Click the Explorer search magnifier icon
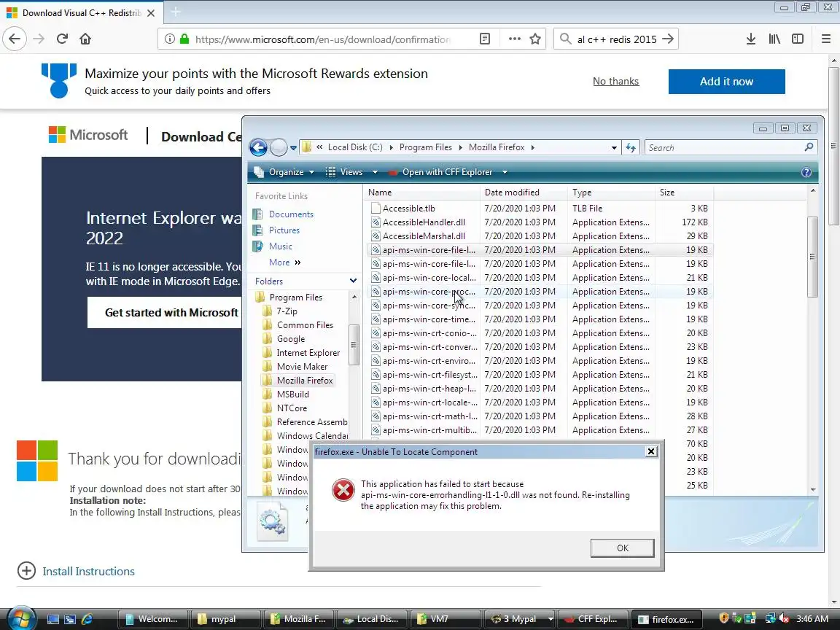The height and width of the screenshot is (630, 840). pyautogui.click(x=809, y=147)
